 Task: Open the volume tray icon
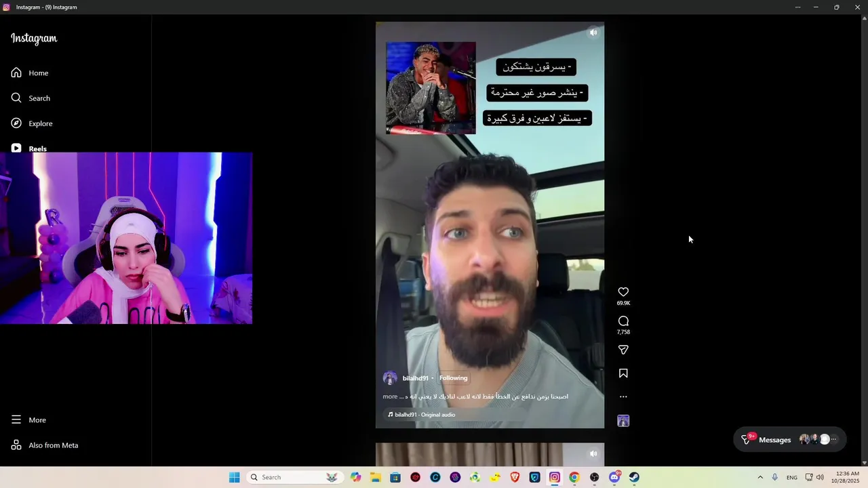tap(820, 477)
